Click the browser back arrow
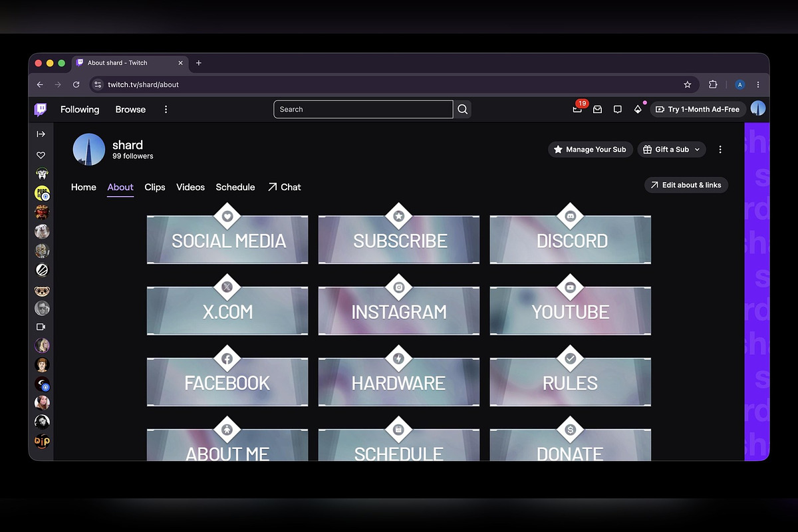Viewport: 798px width, 532px height. coord(40,84)
